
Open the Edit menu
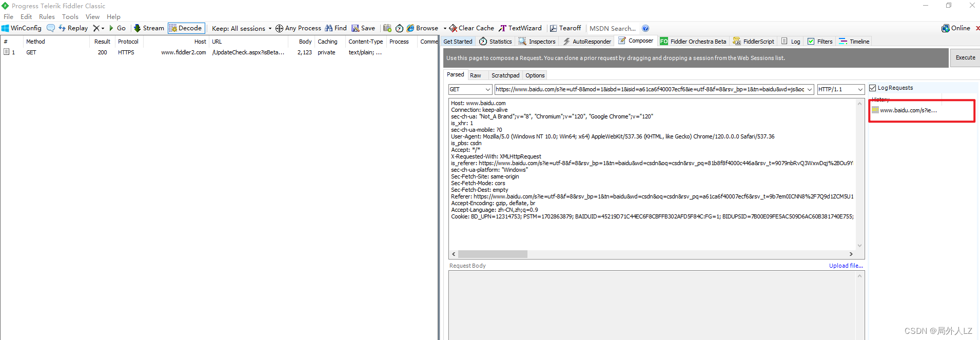(x=26, y=17)
